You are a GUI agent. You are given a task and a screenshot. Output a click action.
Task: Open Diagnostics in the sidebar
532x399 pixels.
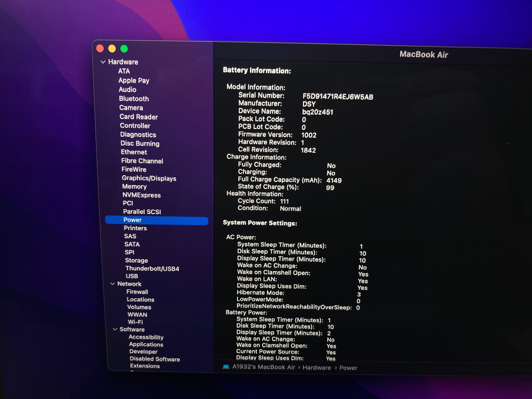point(138,135)
